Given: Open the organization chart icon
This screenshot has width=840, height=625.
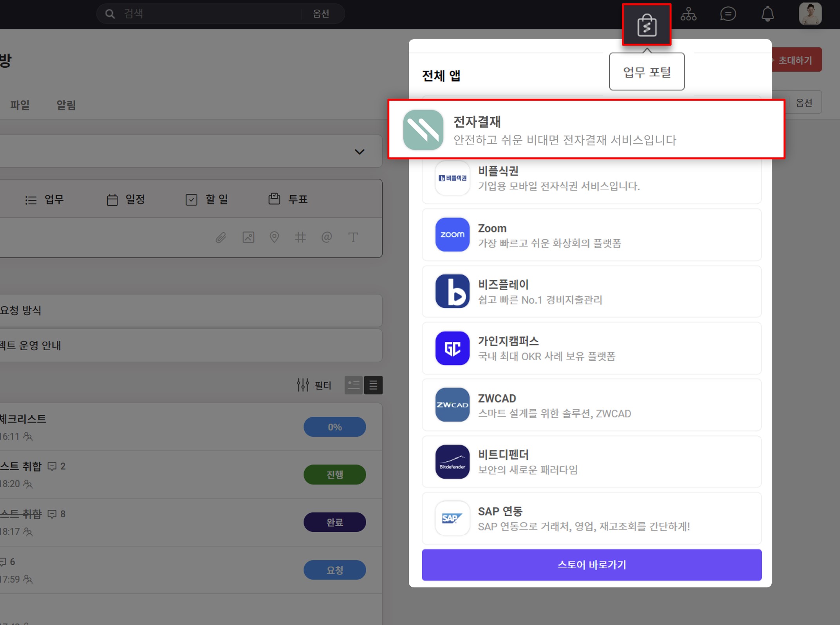Looking at the screenshot, I should point(688,14).
